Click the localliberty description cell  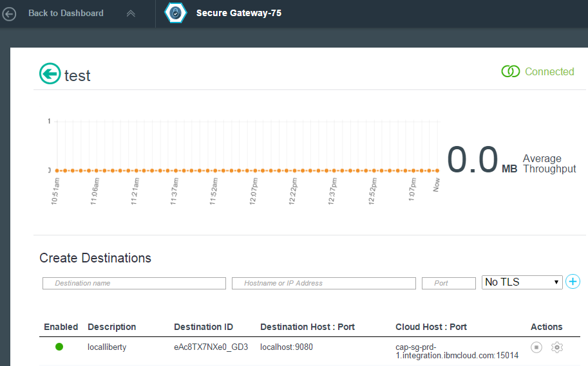coord(107,347)
